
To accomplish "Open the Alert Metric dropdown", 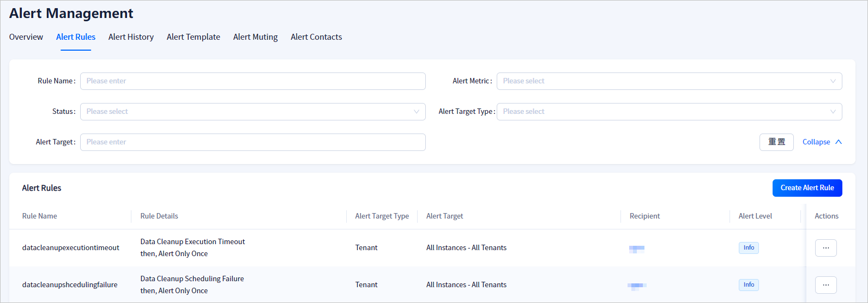I will [669, 81].
